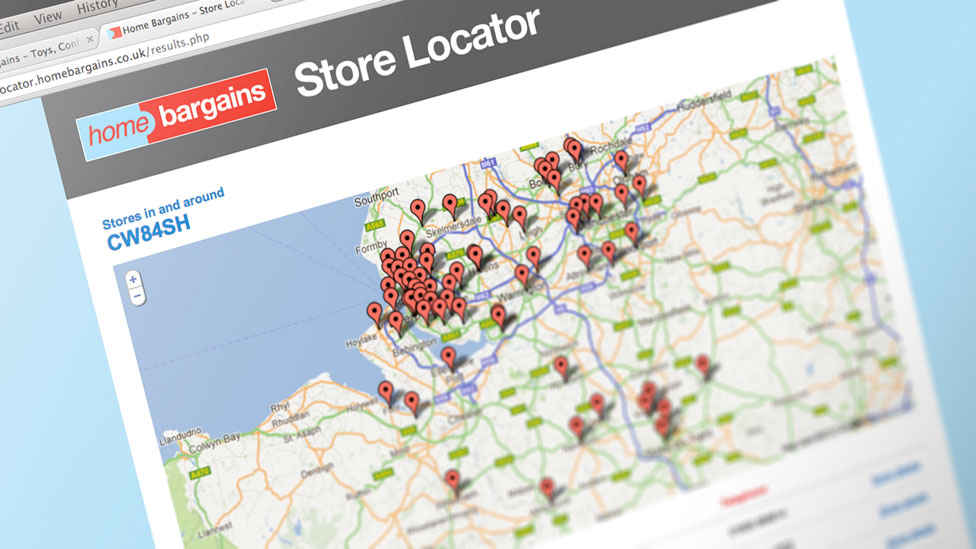This screenshot has height=549, width=976.
Task: Click the home bargains logo
Action: pos(177,115)
